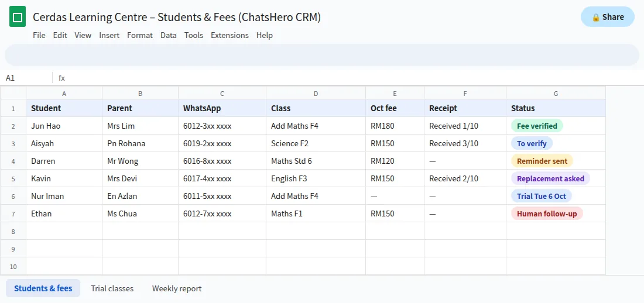
Task: Open the Help menu
Action: click(265, 35)
